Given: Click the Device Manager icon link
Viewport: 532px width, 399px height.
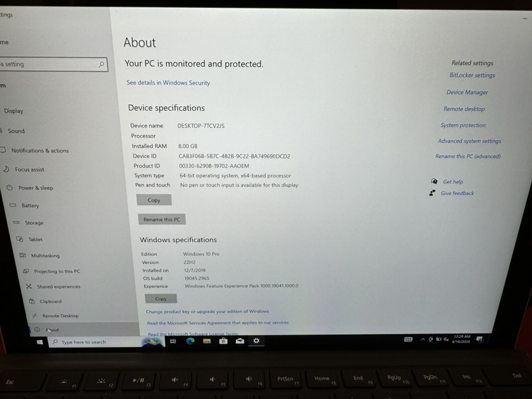Looking at the screenshot, I should 466,92.
